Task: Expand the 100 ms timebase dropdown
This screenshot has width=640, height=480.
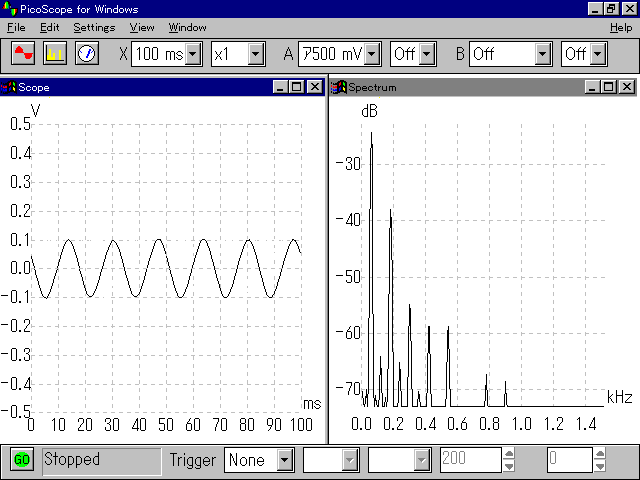Action: [194, 53]
